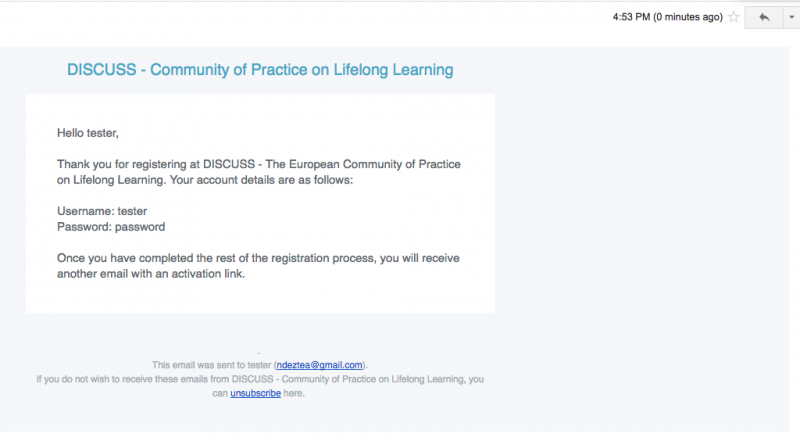
Task: Select the Username: tester line
Action: click(x=102, y=211)
